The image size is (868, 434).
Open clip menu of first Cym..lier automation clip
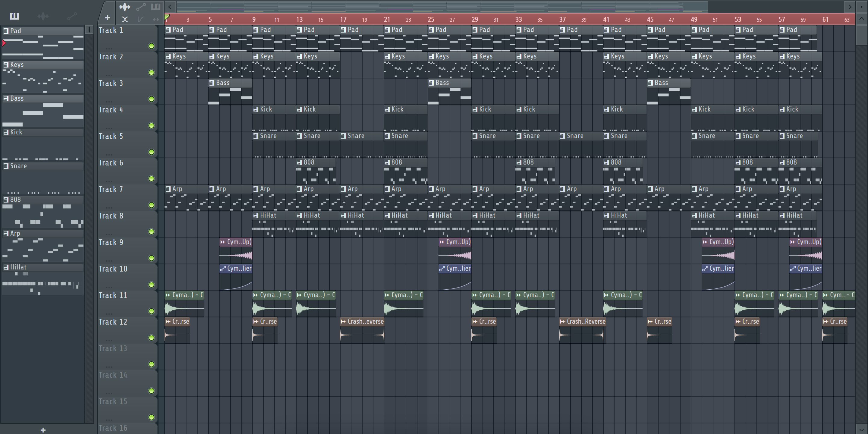(x=223, y=269)
